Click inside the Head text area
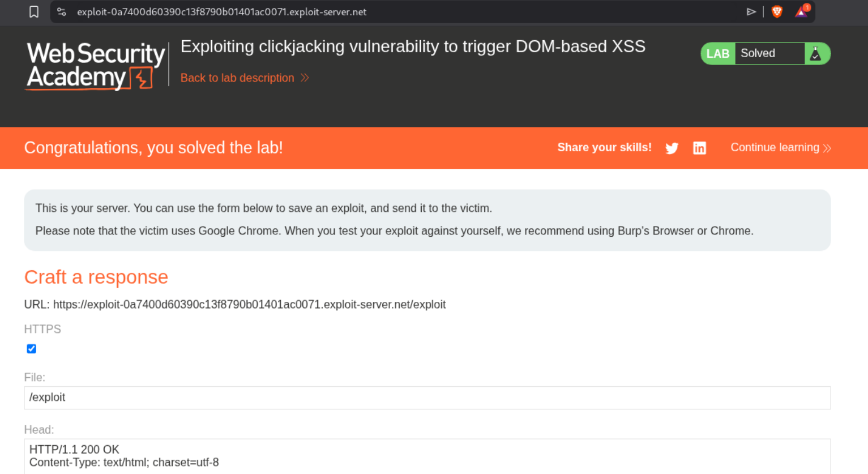This screenshot has width=868, height=474. (427, 456)
